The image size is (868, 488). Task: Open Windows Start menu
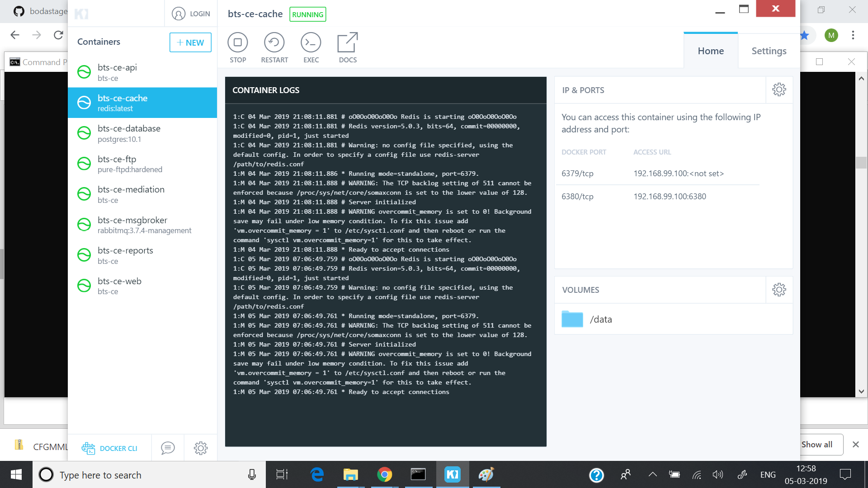point(16,474)
